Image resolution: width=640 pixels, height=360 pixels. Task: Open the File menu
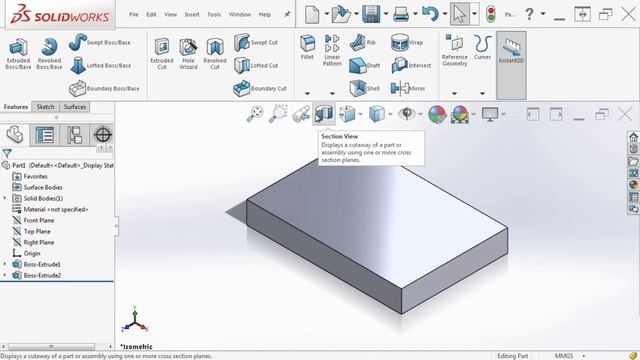coord(134,14)
